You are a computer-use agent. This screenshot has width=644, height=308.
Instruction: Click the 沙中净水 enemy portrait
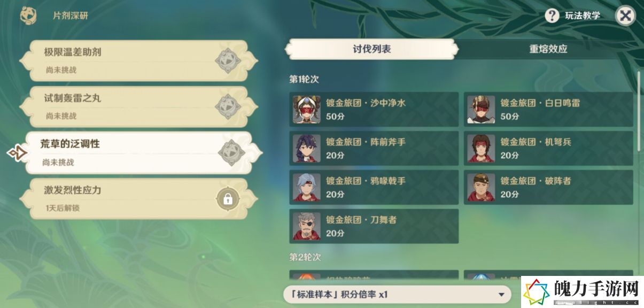[x=307, y=110]
